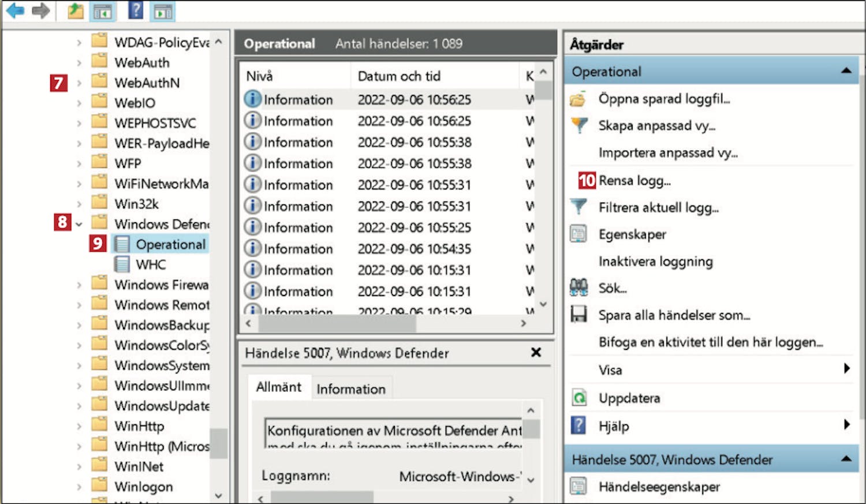Click the blue help question mark toolbar icon
The image size is (866, 504).
tap(135, 10)
